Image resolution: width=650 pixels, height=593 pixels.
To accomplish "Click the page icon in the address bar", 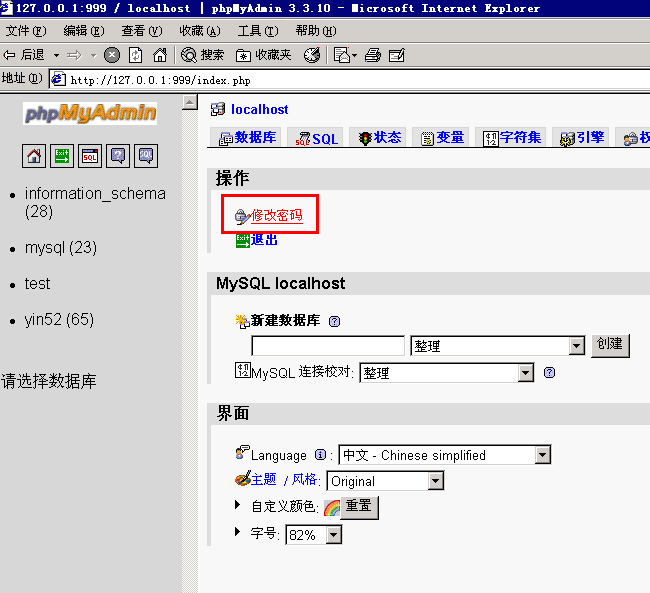I will point(58,79).
